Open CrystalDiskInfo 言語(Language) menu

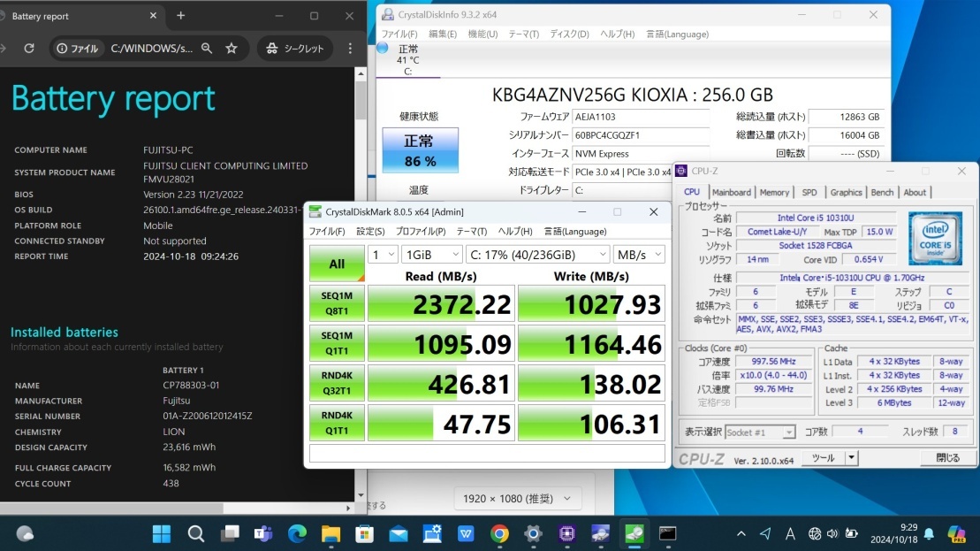coord(678,34)
